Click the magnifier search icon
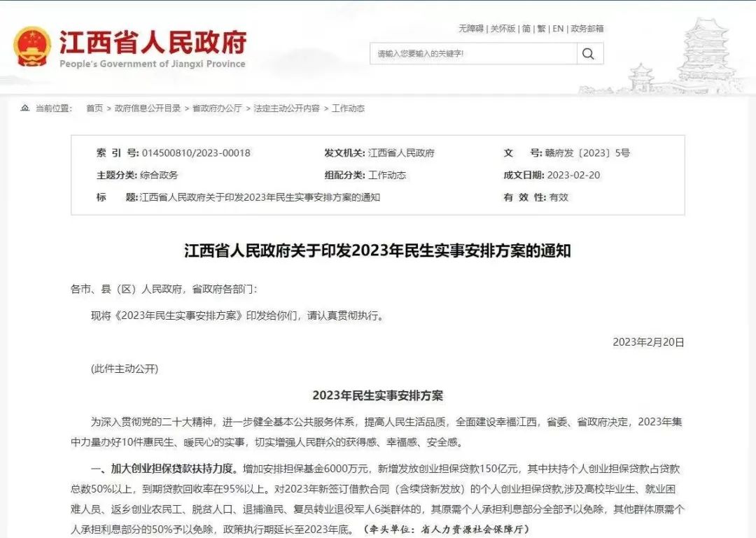The image size is (756, 538). click(x=588, y=53)
